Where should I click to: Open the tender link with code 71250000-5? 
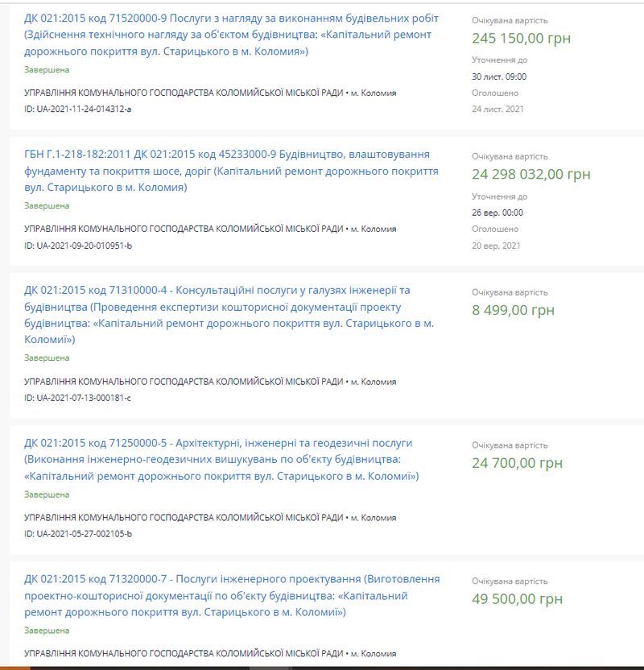[x=221, y=460]
